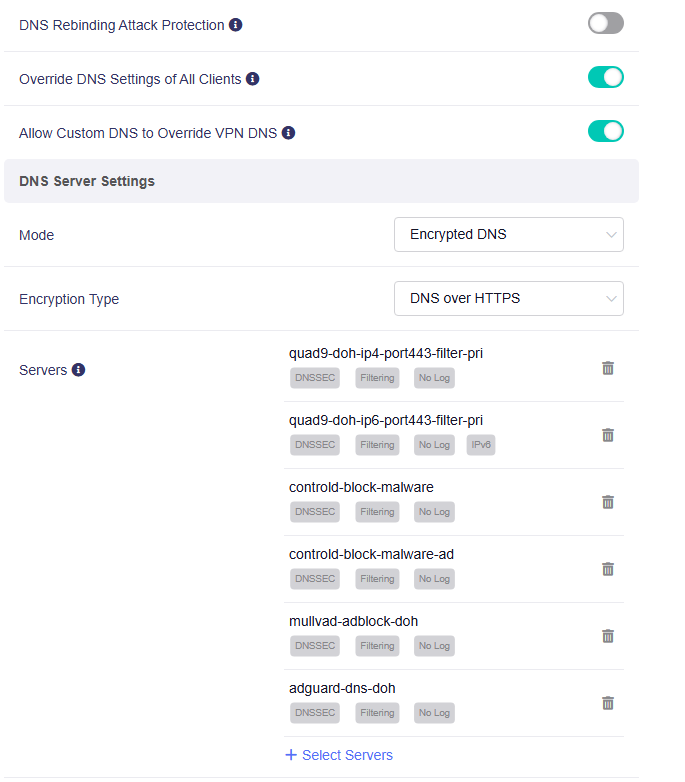
Task: Expand Encryption Type dropdown showing DNS over HTTPS
Action: 509,298
